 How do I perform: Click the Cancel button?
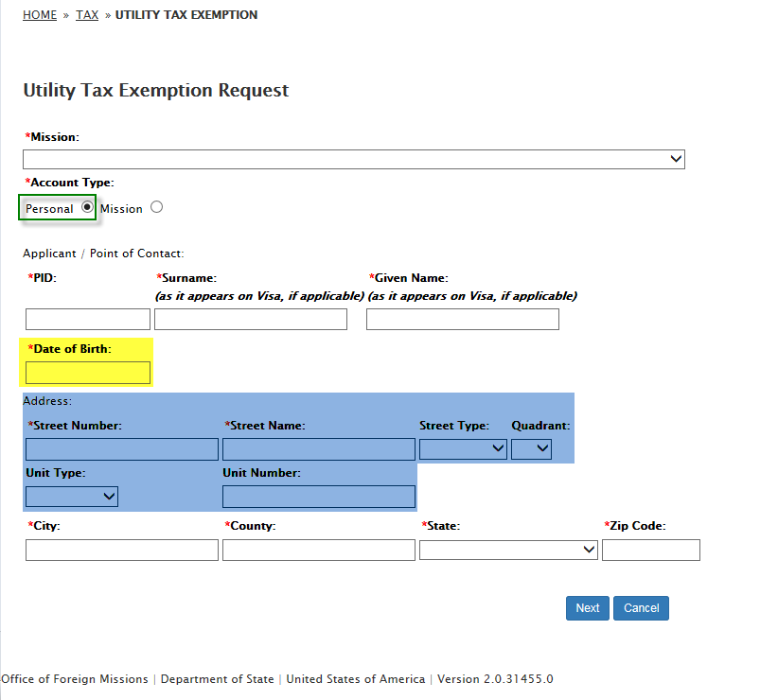[x=641, y=608]
